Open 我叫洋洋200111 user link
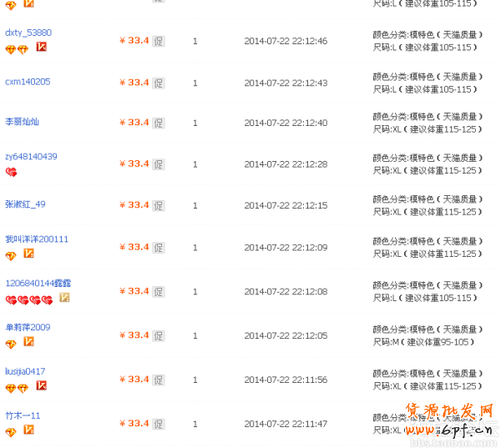Viewport: 501px width, 448px height. (x=37, y=239)
